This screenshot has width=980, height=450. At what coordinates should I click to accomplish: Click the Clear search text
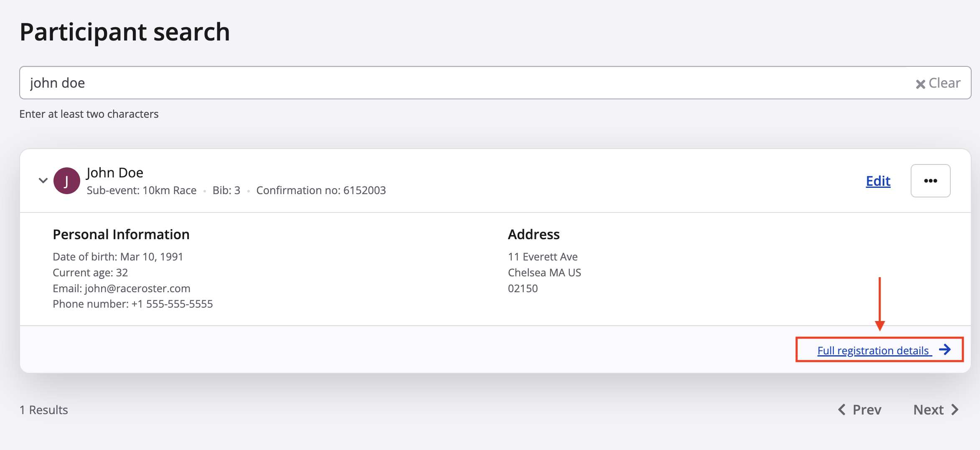pos(944,83)
